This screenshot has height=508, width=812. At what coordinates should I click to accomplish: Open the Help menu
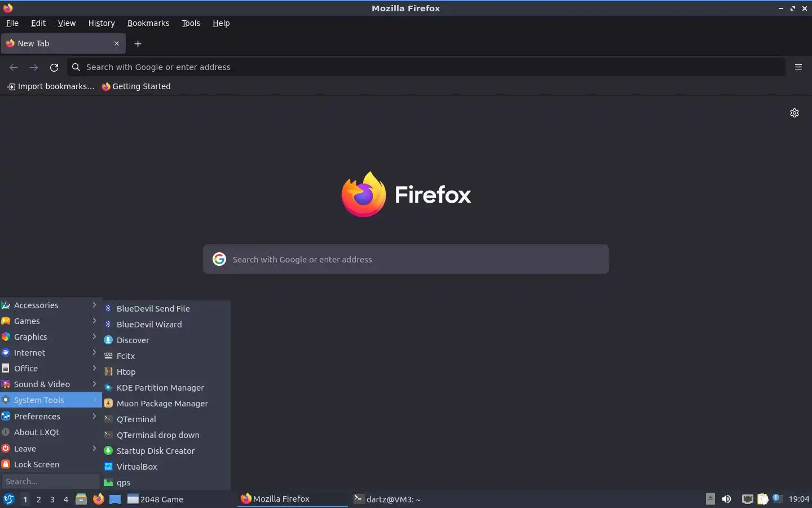(x=221, y=23)
